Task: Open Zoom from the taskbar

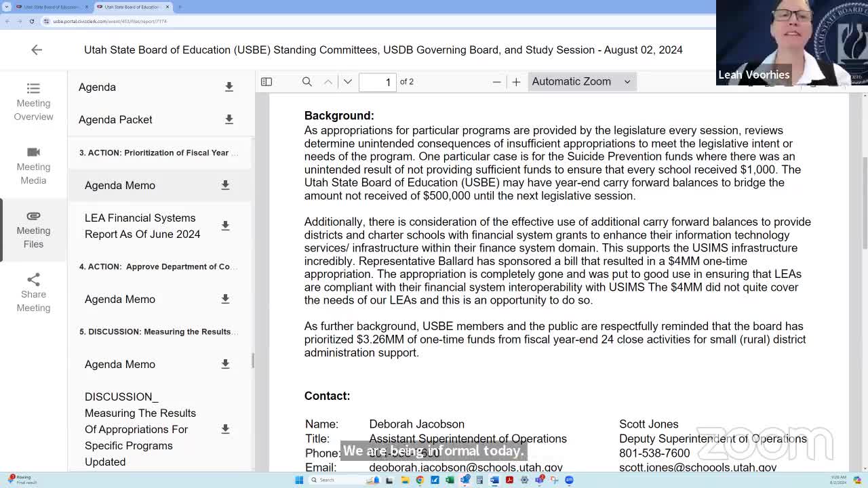Action: tap(569, 480)
